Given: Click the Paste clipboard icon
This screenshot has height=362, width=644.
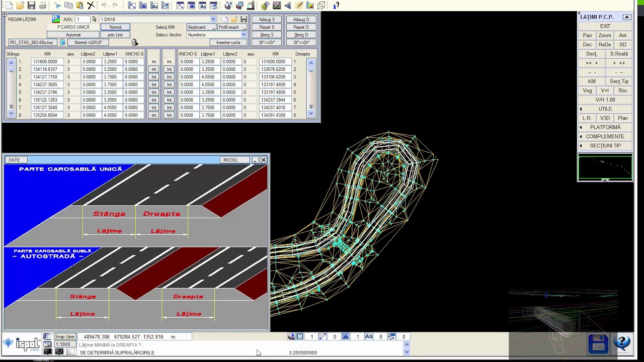Looking at the screenshot, I should [79, 6].
